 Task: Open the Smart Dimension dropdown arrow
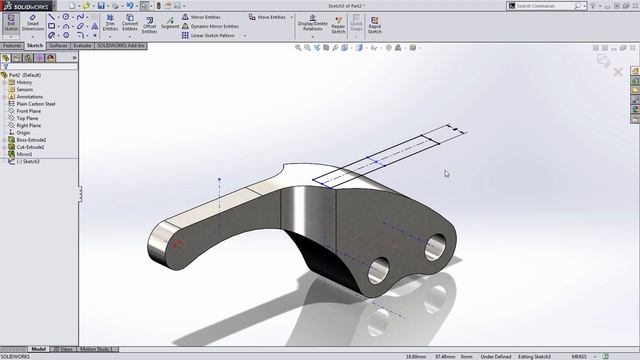33,37
